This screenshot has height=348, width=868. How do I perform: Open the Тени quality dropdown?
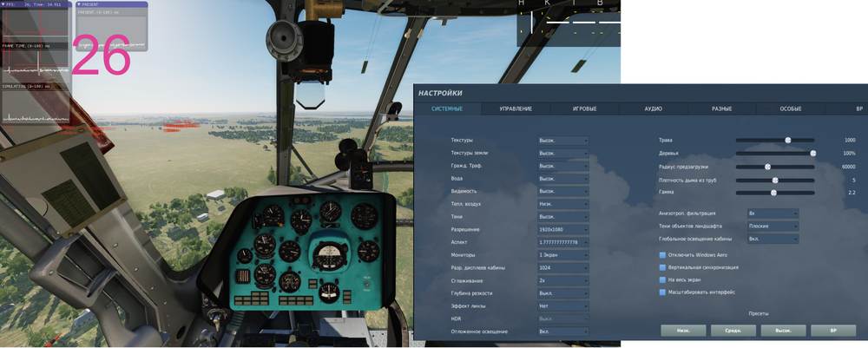click(563, 217)
